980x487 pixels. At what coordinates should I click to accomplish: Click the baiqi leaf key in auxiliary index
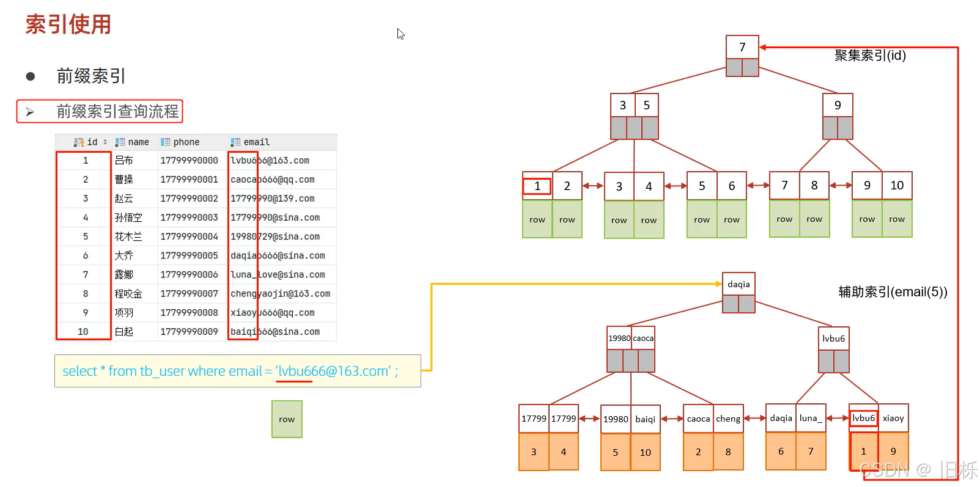(x=646, y=419)
